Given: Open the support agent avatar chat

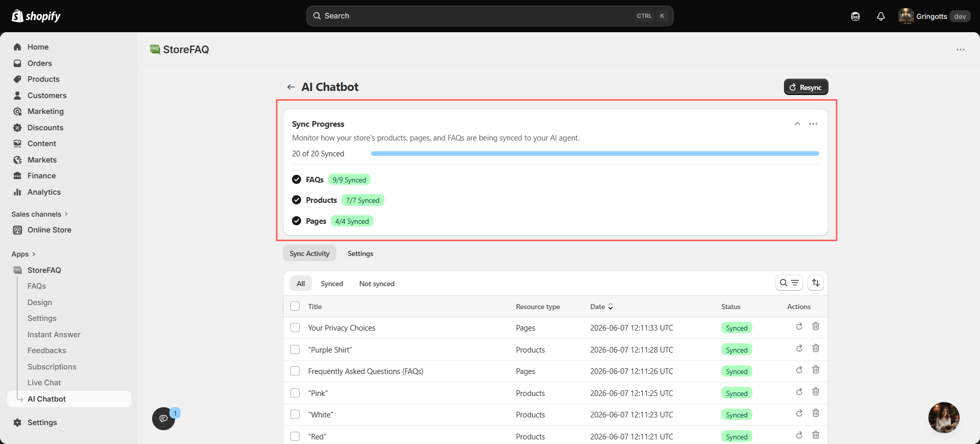Looking at the screenshot, I should point(944,417).
